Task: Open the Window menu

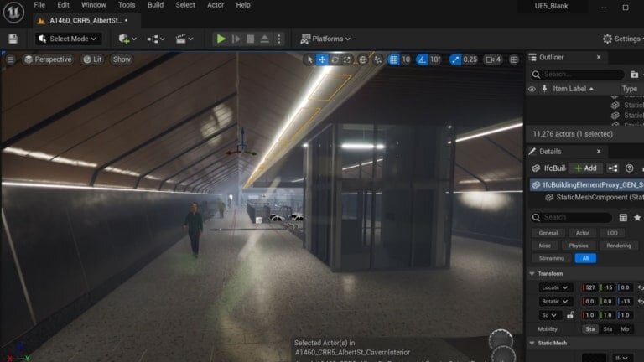Action: tap(94, 5)
